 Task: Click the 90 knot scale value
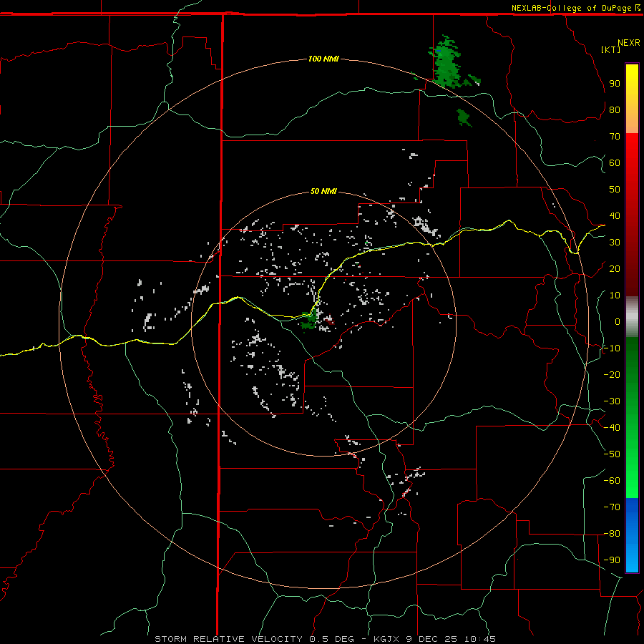(615, 84)
